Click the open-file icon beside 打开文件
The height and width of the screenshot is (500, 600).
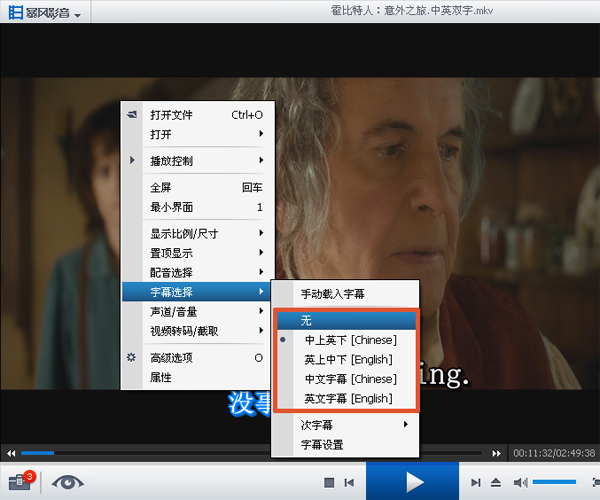pyautogui.click(x=132, y=114)
